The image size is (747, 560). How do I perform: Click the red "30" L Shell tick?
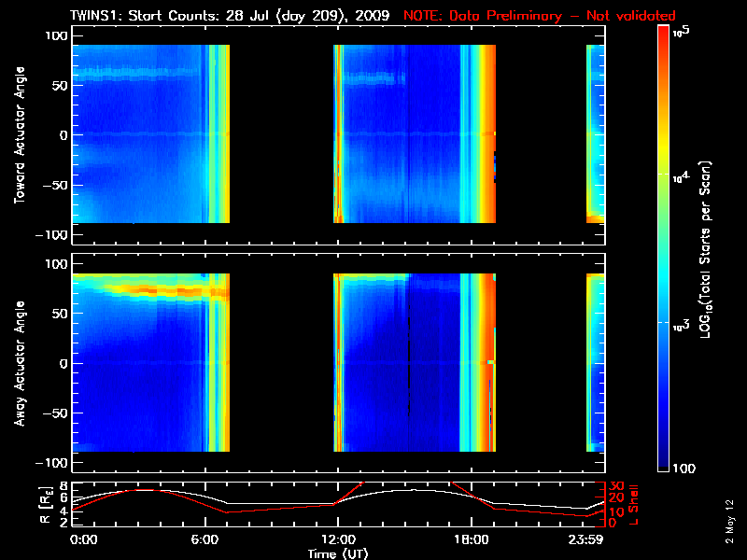tap(616, 486)
